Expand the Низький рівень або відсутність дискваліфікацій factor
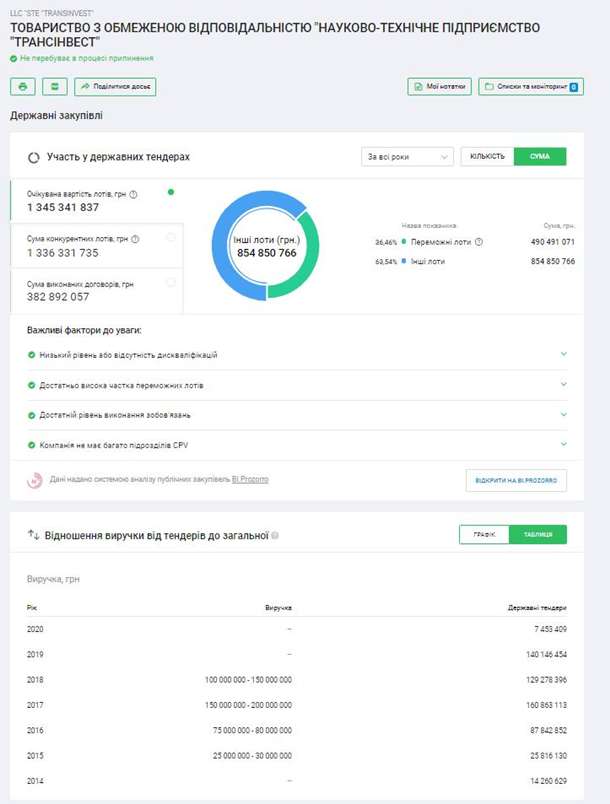The height and width of the screenshot is (804, 610). pos(564,354)
